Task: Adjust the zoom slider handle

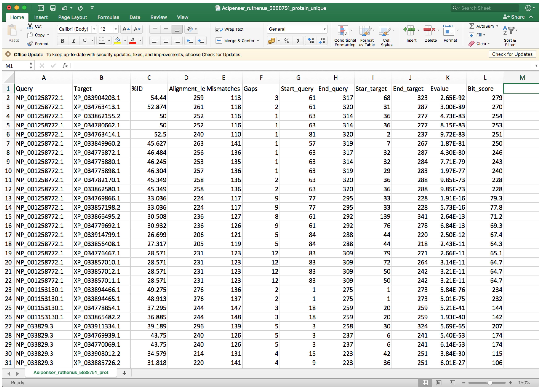Action: tap(490, 383)
